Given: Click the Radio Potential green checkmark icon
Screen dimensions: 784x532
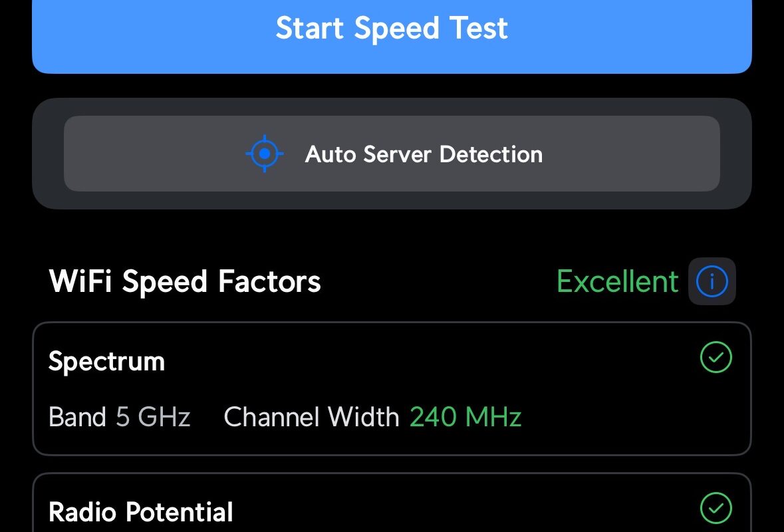Looking at the screenshot, I should (x=716, y=508).
